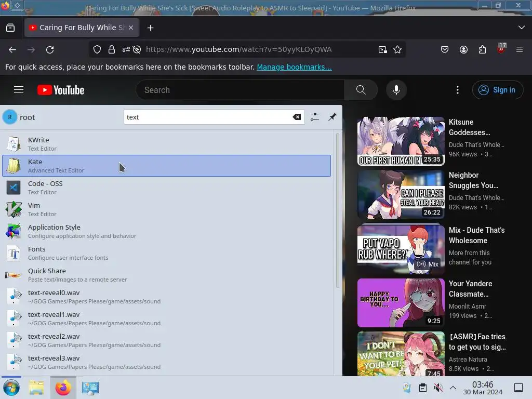Click the launcher search box containing text
Viewport: 532px width, 399px height.
(214, 117)
